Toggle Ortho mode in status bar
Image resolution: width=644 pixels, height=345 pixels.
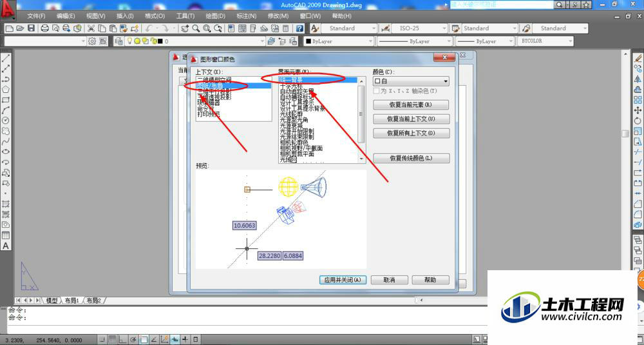pos(123,339)
